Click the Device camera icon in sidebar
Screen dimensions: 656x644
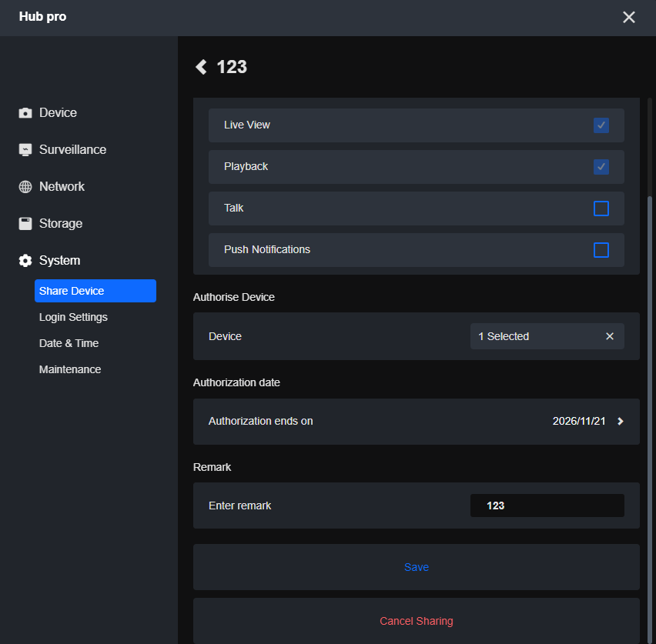tap(25, 113)
